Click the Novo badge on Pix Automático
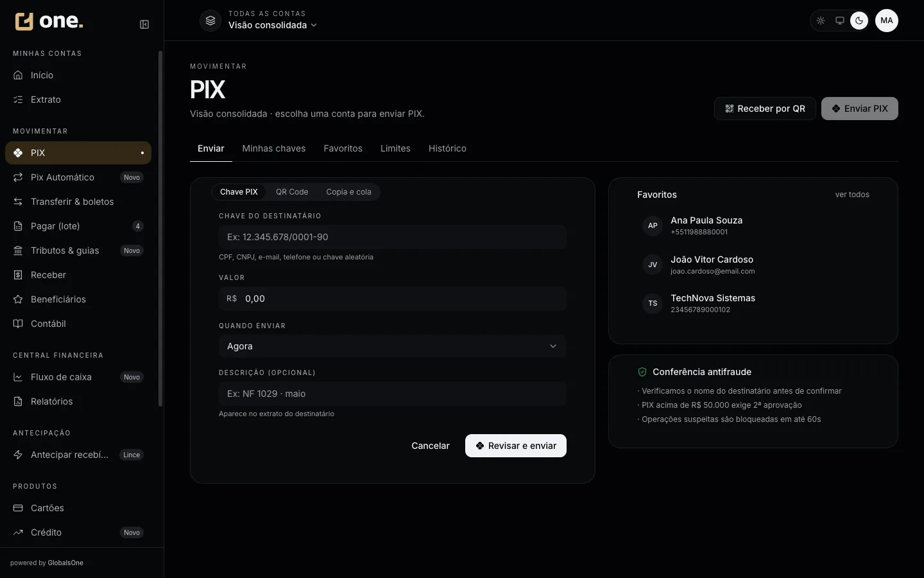This screenshot has height=578, width=924. pyautogui.click(x=132, y=177)
